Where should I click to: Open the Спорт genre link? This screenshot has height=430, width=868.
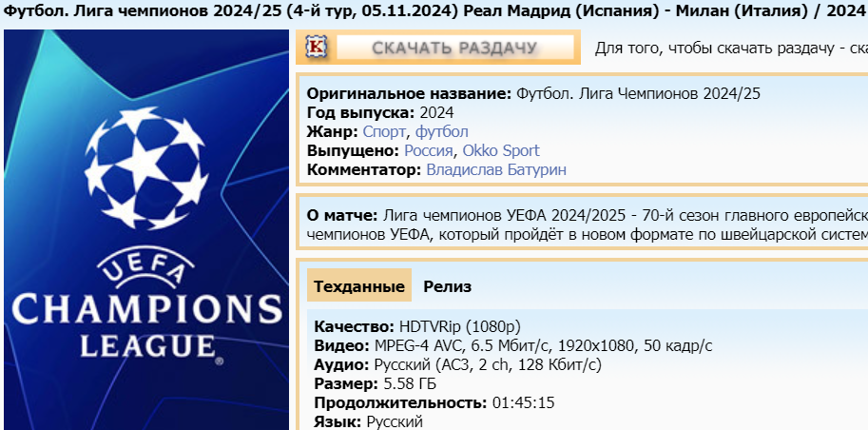pos(384,132)
